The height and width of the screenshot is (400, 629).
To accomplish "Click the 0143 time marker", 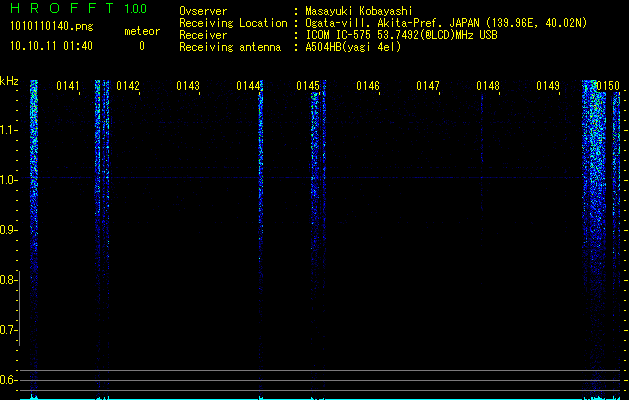I will pyautogui.click(x=188, y=86).
